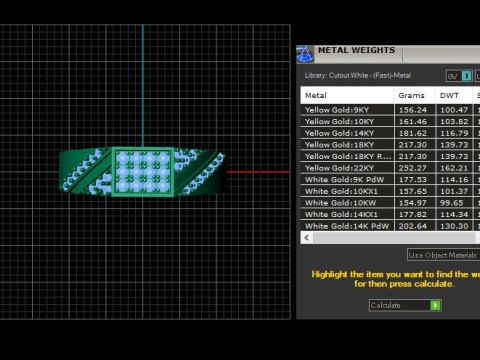Viewport: 480px width, 360px height.
Task: Click the 177.53 grams value
Action: 413,180
